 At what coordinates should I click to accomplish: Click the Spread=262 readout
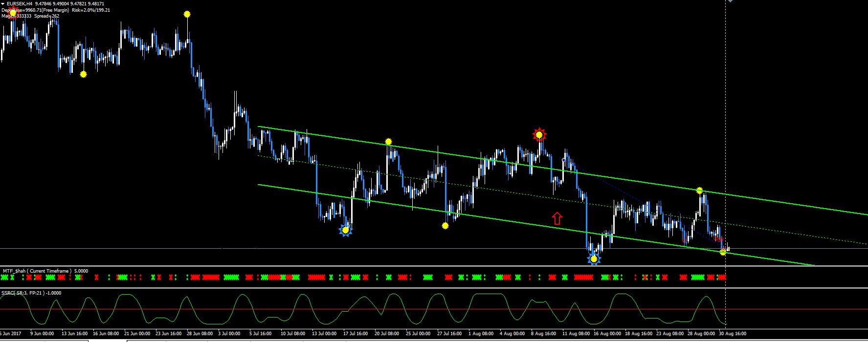[x=47, y=16]
